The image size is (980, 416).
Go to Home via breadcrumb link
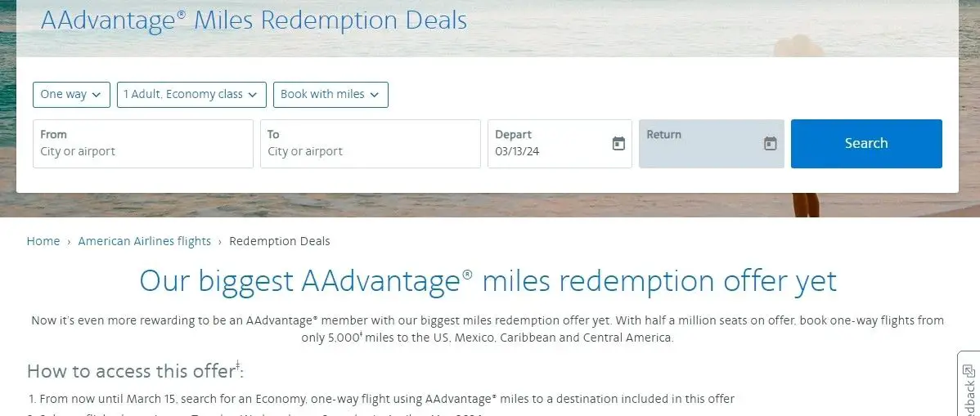pyautogui.click(x=43, y=241)
